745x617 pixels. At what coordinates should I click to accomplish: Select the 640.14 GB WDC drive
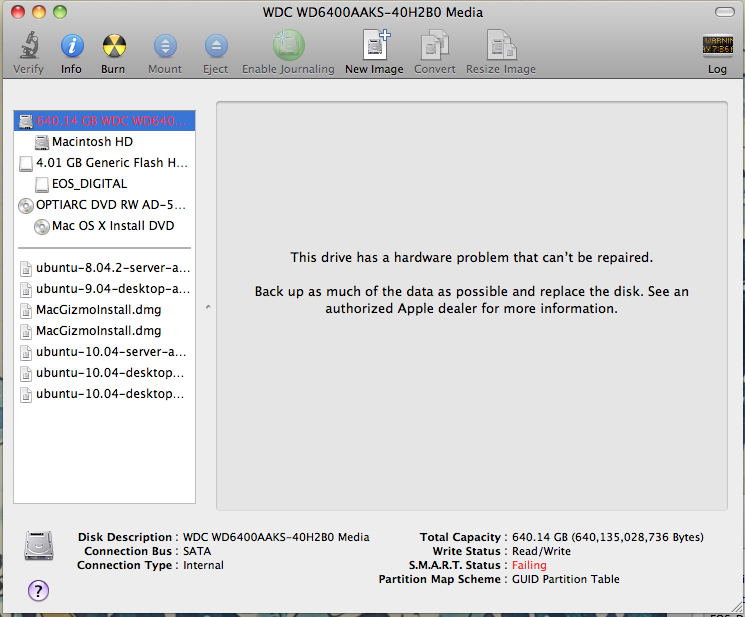105,121
